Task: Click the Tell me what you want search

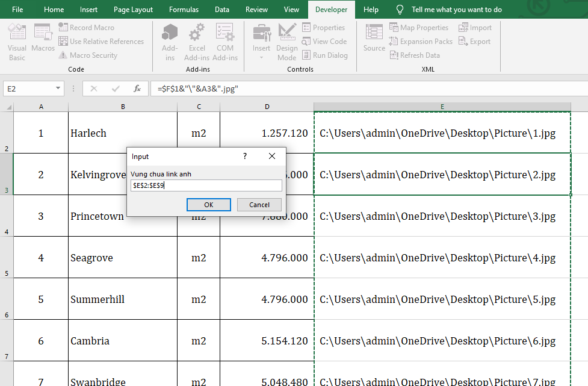Action: coord(456,10)
